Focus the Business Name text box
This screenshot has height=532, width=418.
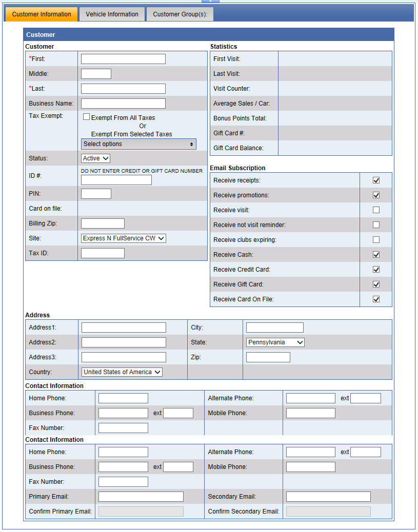click(x=123, y=104)
